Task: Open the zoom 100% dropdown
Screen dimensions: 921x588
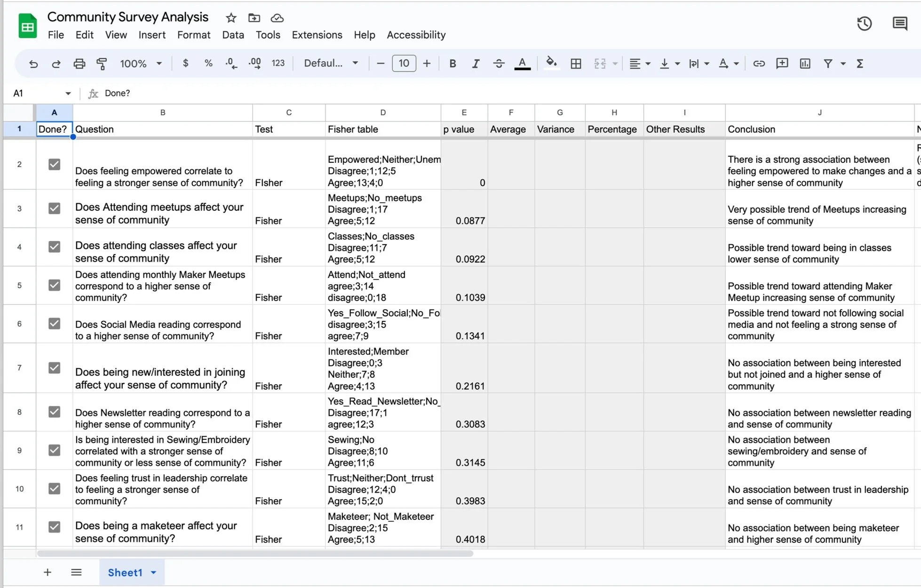Action: [x=141, y=64]
